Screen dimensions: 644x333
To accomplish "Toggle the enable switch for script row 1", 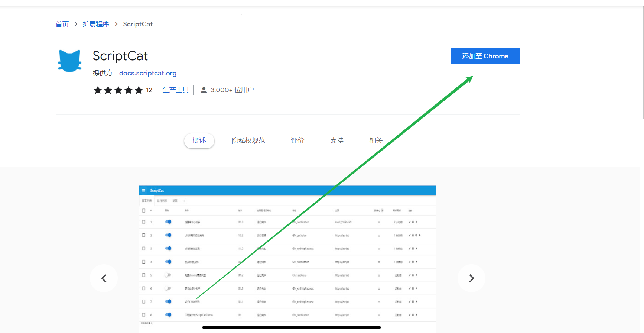I will click(168, 222).
